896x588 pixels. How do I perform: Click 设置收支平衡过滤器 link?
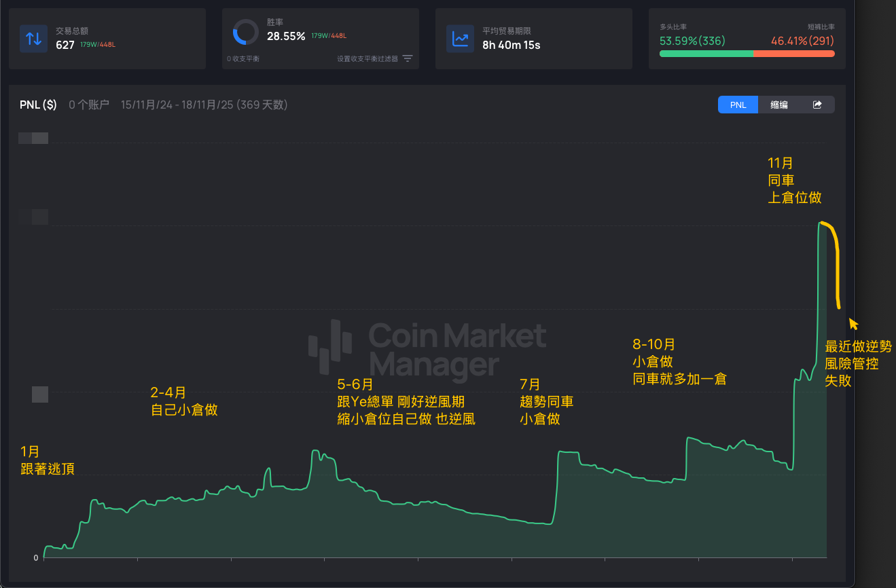point(368,58)
